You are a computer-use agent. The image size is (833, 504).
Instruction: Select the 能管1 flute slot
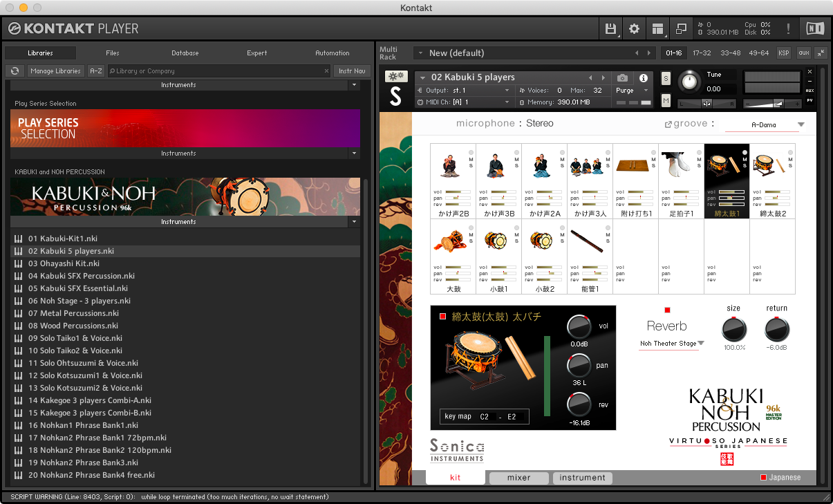(590, 256)
